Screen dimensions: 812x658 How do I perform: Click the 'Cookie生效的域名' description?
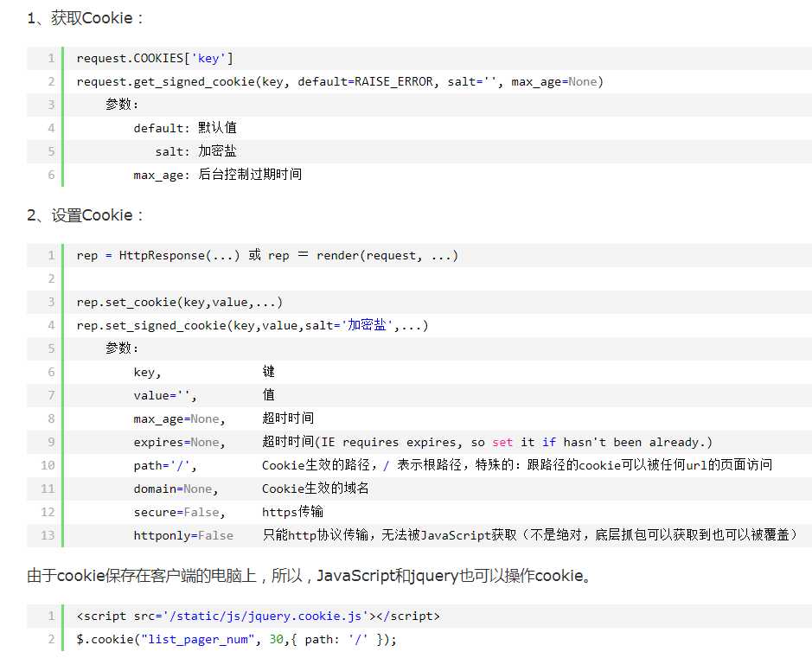tap(316, 489)
